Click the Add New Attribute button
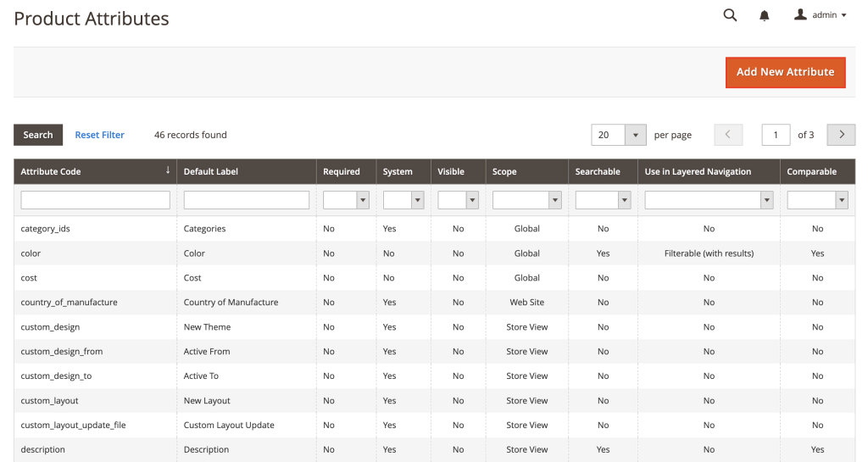The image size is (868, 462). [x=785, y=72]
